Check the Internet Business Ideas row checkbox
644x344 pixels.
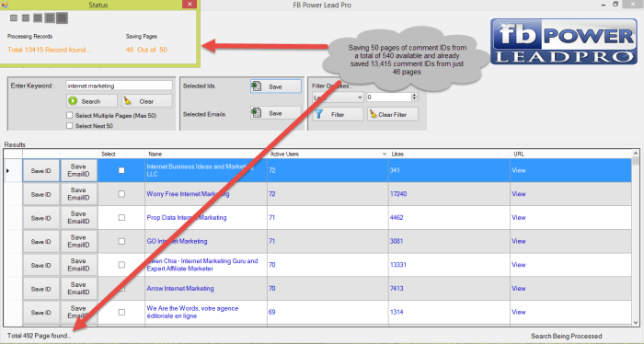121,170
